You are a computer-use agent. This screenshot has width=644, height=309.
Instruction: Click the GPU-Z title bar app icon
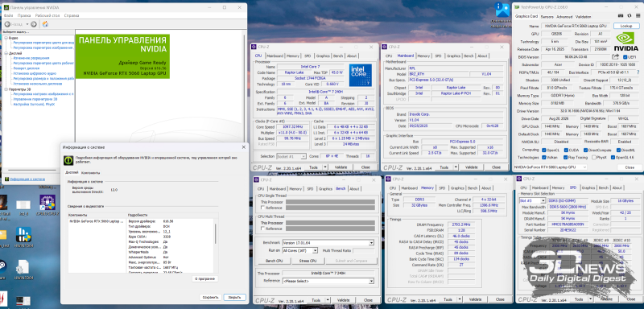pos(518,7)
